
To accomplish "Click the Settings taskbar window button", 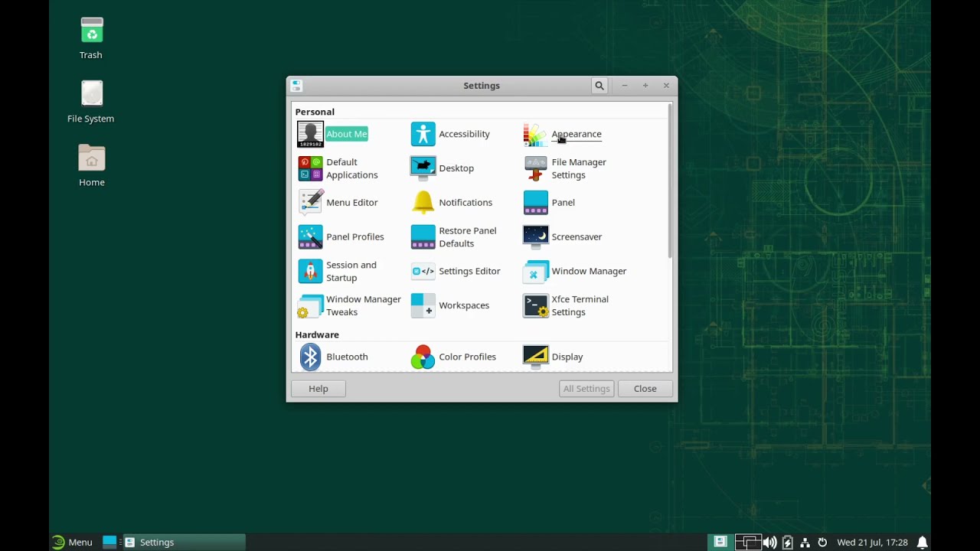I will (184, 542).
